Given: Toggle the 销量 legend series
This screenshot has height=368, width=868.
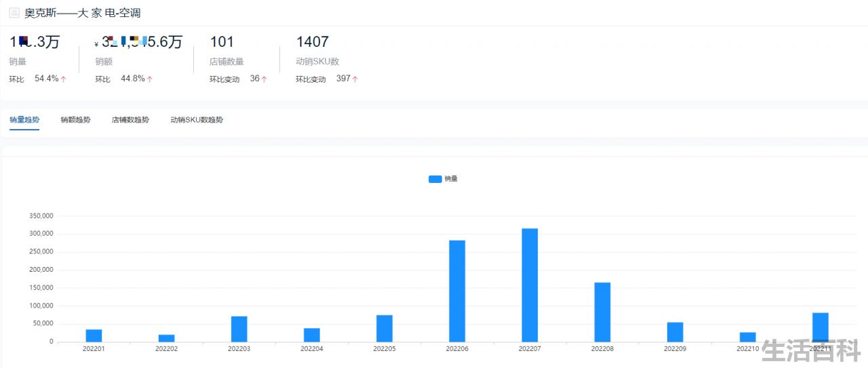Looking at the screenshot, I should (443, 179).
